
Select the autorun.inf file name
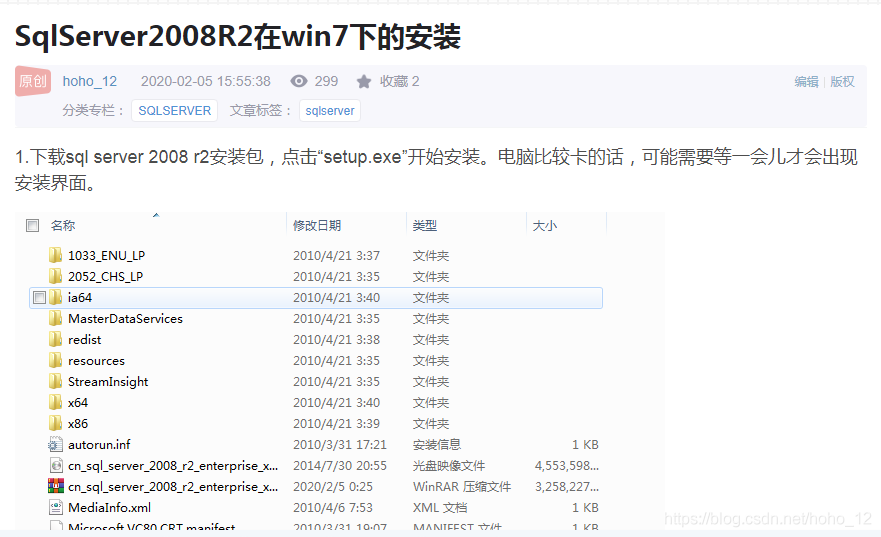click(x=99, y=445)
